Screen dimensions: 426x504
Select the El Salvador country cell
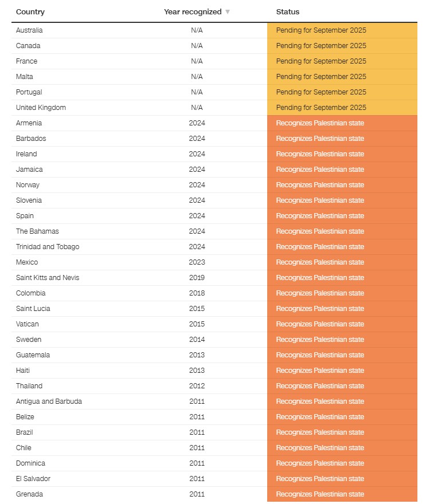(x=33, y=479)
